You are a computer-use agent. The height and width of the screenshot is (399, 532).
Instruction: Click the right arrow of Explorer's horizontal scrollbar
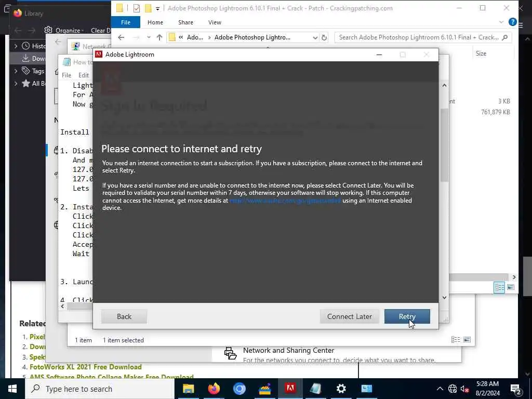tap(514, 277)
